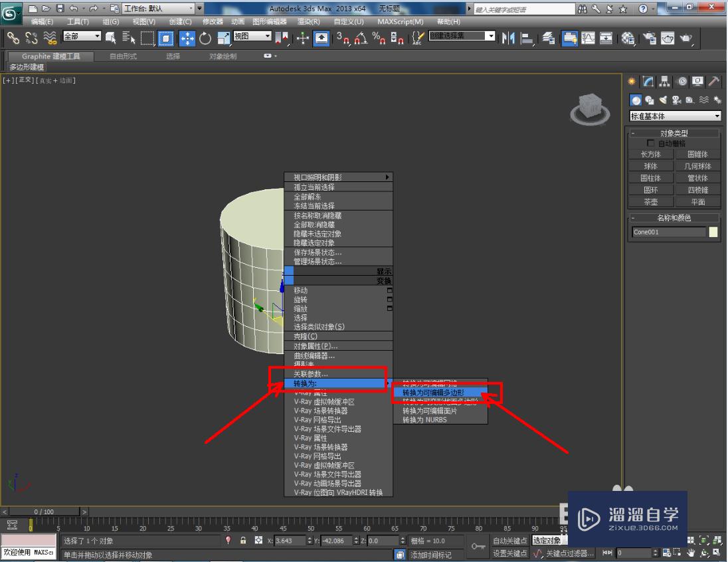
Task: Toggle Angle Snap button
Action: [x=361, y=38]
